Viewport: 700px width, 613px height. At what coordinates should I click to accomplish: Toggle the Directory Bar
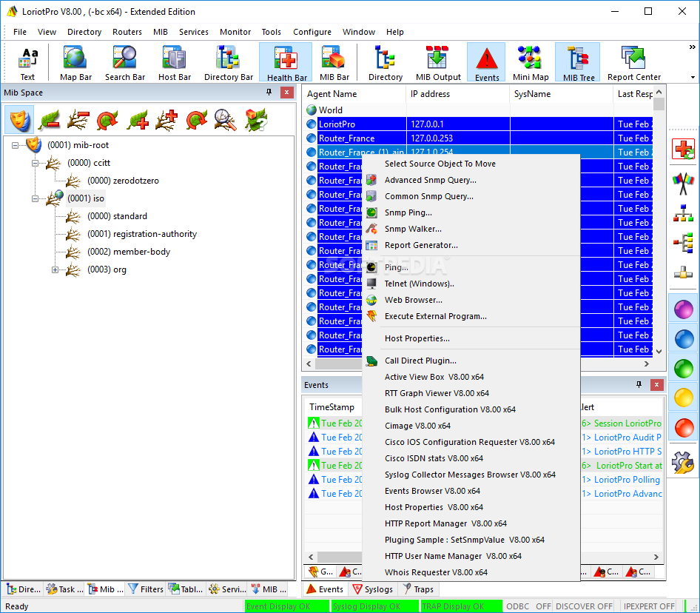click(x=228, y=63)
